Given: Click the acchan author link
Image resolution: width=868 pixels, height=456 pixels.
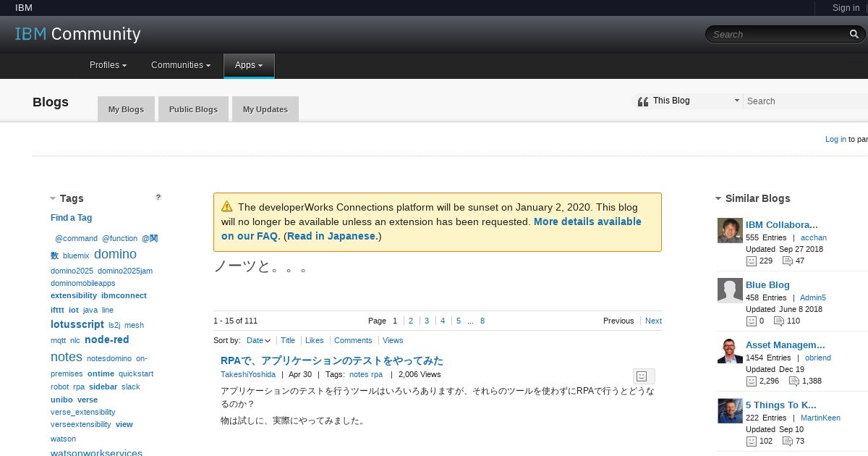Looking at the screenshot, I should tap(814, 237).
